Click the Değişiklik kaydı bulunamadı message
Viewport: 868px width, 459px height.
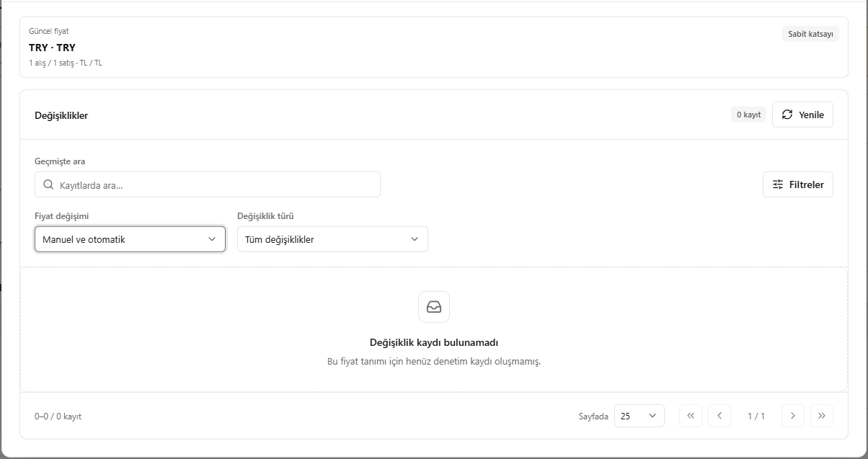tap(434, 343)
